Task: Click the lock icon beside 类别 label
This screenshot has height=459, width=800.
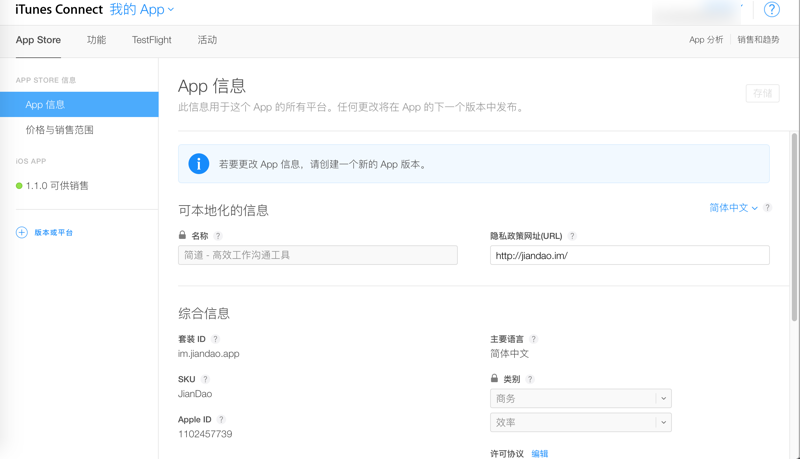Action: click(x=494, y=378)
